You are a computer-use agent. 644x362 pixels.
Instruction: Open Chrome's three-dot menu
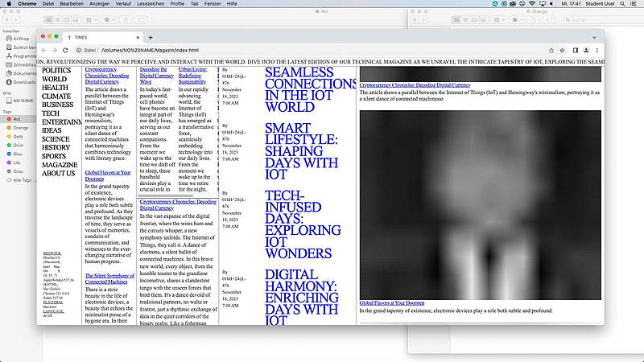click(x=597, y=50)
